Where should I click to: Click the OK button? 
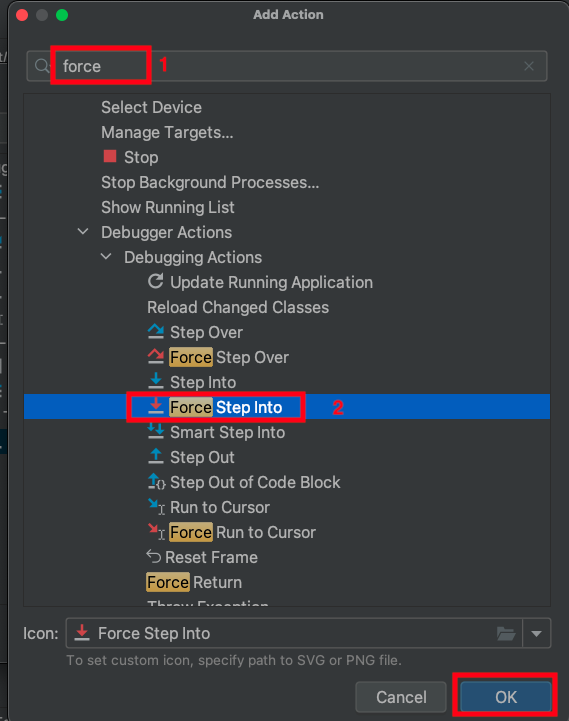click(x=506, y=697)
